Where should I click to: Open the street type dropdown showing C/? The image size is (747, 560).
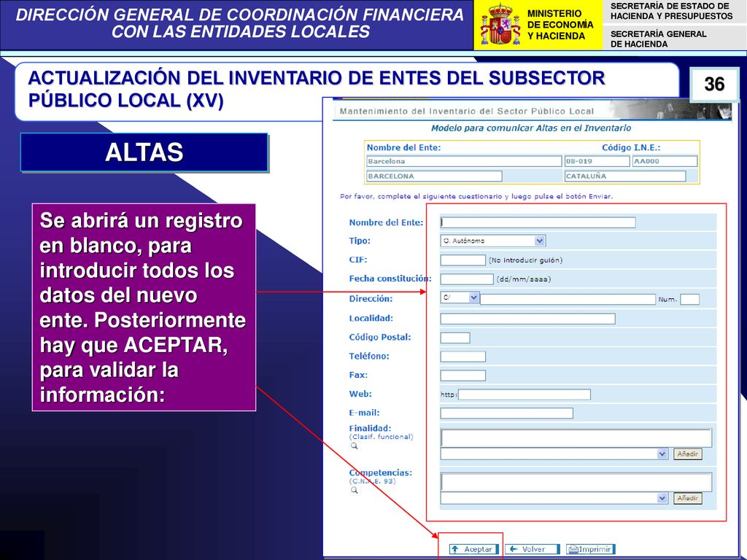[460, 297]
